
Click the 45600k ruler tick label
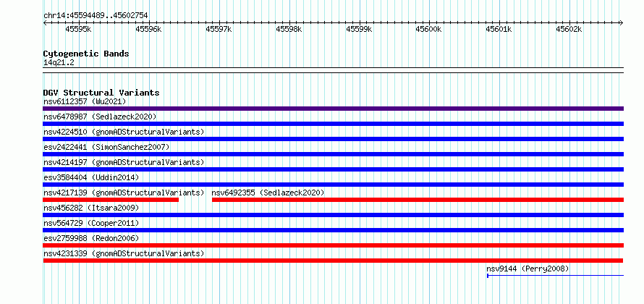click(428, 29)
